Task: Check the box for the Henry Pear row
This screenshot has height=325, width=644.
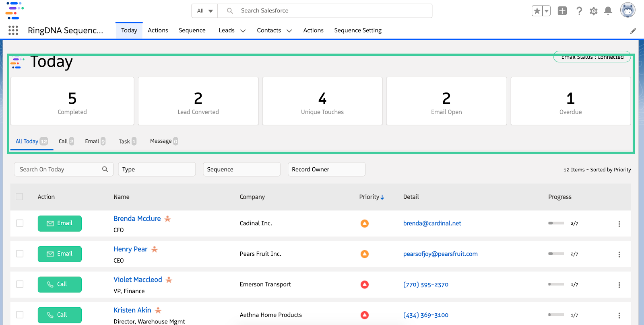Action: click(x=20, y=254)
